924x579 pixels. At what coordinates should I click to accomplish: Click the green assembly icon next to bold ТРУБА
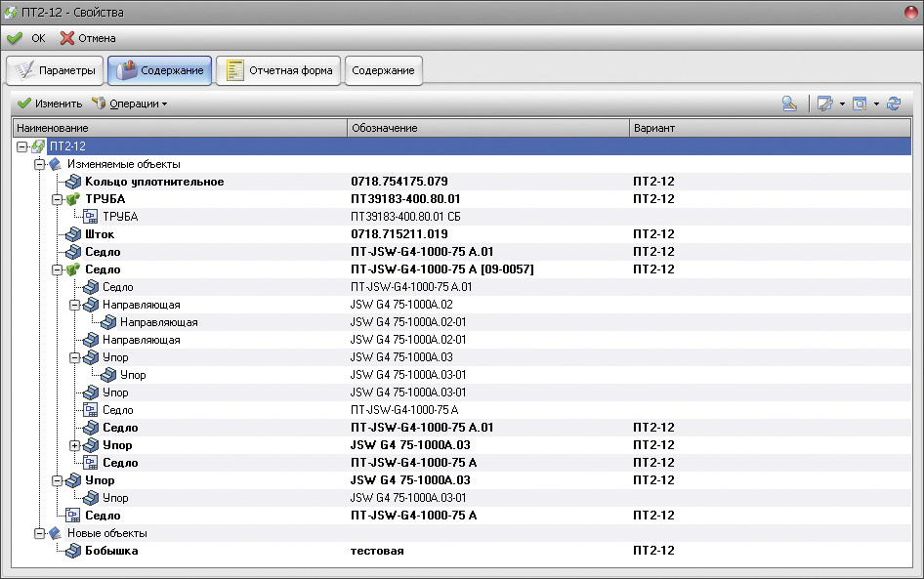pos(73,199)
